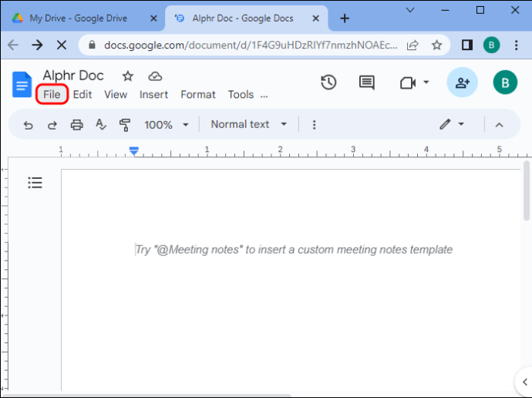Run spelling and grammar check
The width and height of the screenshot is (532, 398).
(101, 124)
